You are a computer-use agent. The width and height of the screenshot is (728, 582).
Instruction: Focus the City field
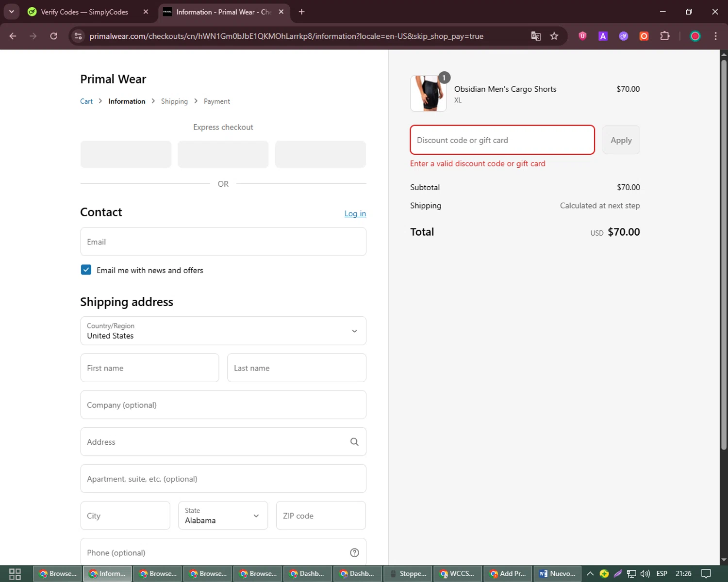pos(125,516)
